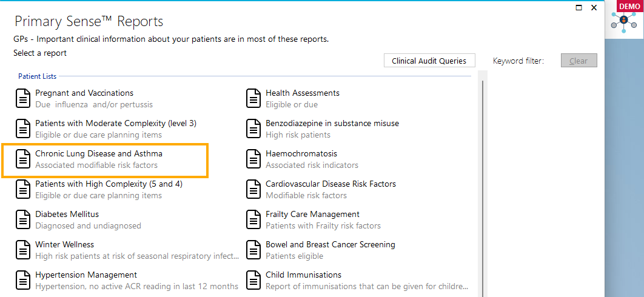644x297 pixels.
Task: Click the Winter Wellness document icon
Action: (23, 250)
